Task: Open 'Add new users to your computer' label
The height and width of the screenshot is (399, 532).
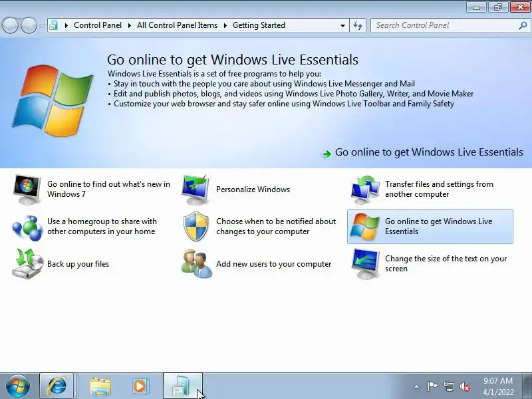Action: click(x=273, y=264)
